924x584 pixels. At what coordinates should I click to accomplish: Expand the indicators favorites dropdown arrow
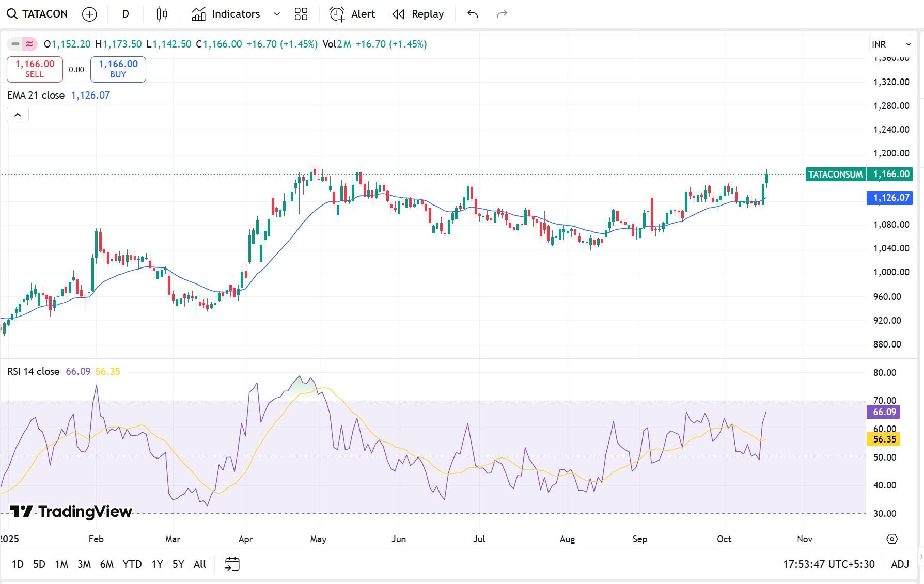[x=276, y=14]
